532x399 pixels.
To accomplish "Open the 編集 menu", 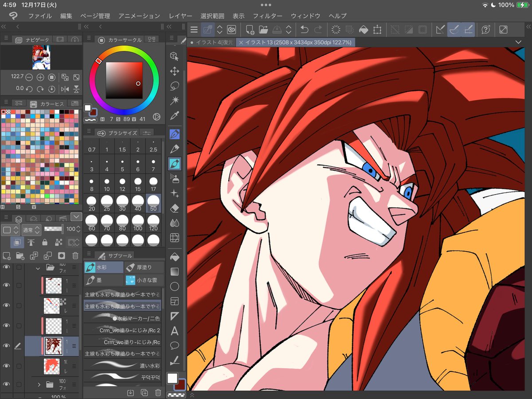I will (x=66, y=16).
